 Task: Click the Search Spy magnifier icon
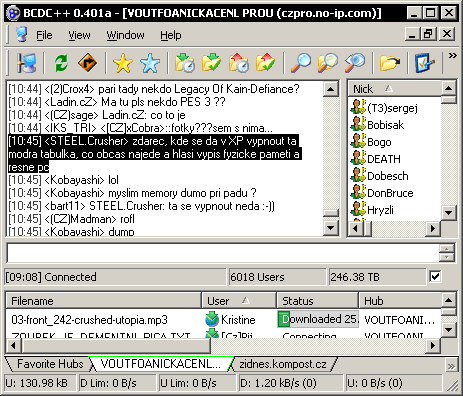[355, 63]
